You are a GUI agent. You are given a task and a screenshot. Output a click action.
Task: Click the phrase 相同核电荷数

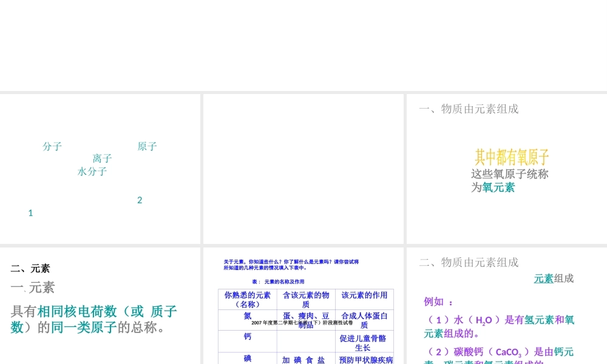[77, 311]
